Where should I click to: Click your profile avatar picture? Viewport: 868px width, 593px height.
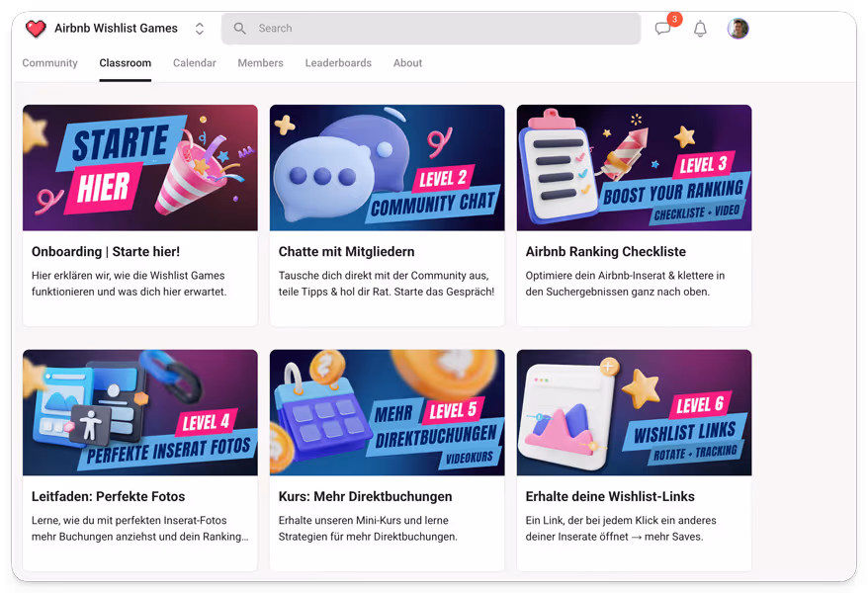738,28
